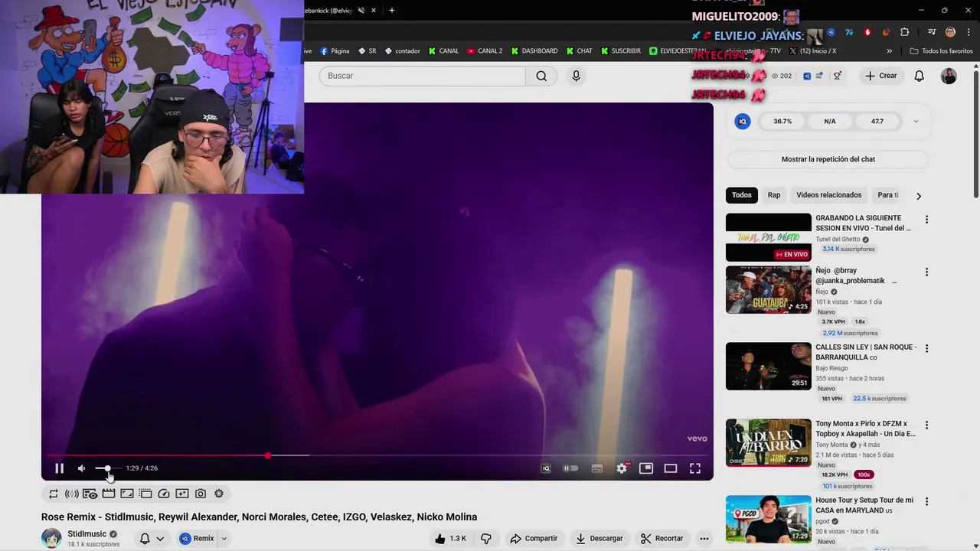Screen dimensions: 980x551
Task: Expand the Remix dropdown arrow
Action: click(224, 539)
